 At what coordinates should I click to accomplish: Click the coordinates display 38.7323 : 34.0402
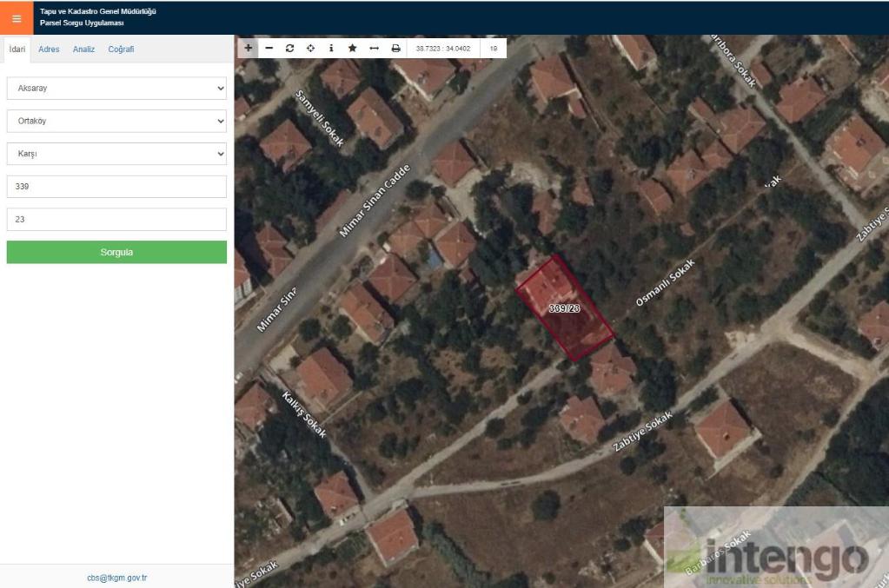coord(443,49)
